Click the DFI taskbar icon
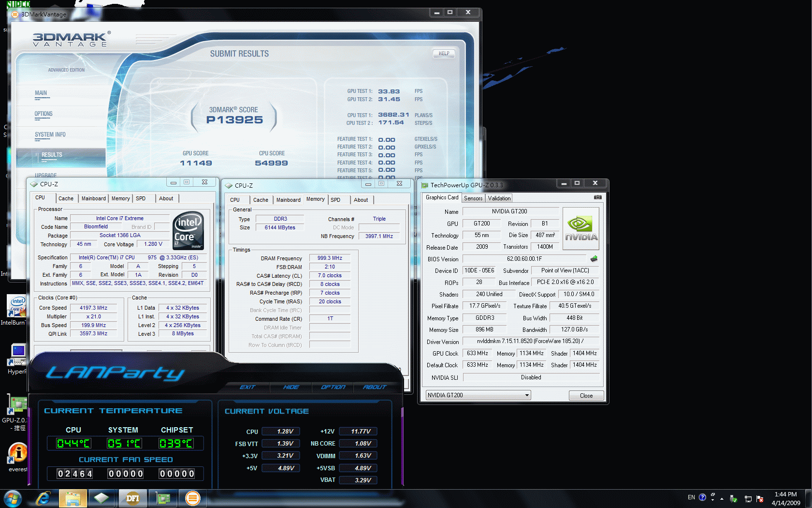Screen dimensions: 812x508 click(132, 498)
